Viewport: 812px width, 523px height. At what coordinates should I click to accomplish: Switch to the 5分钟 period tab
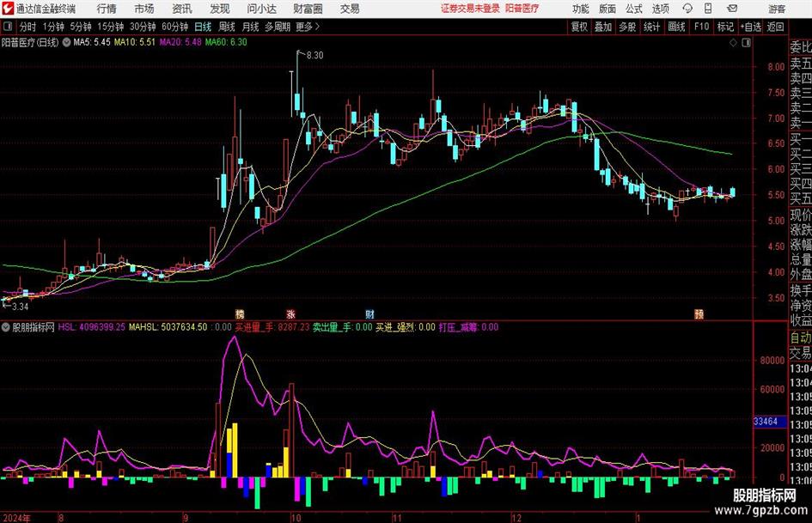pyautogui.click(x=80, y=27)
